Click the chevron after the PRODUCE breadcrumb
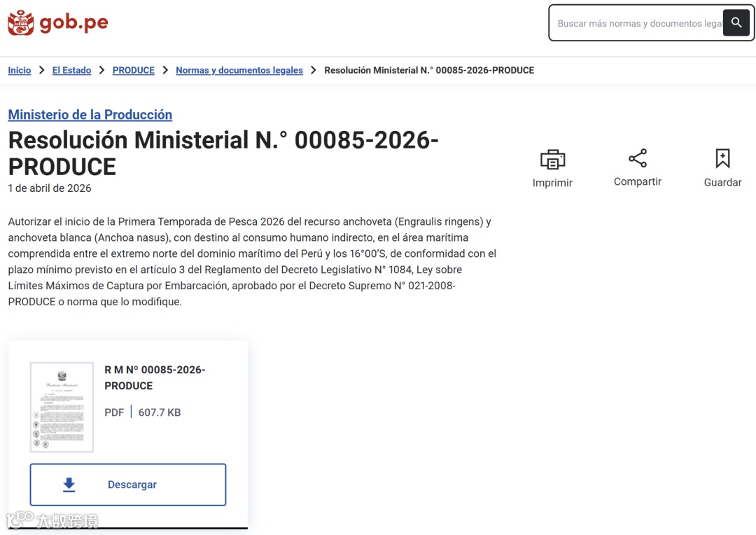The height and width of the screenshot is (535, 756). point(165,71)
